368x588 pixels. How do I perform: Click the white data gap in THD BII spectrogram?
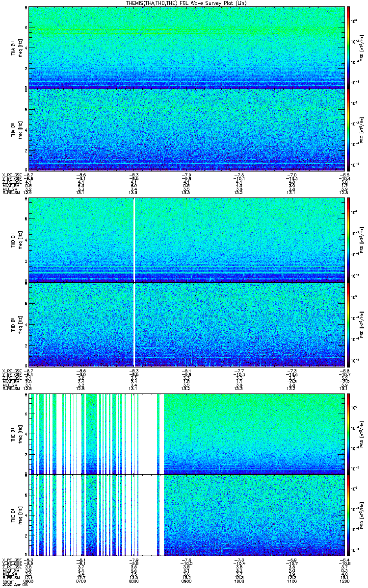click(x=134, y=323)
